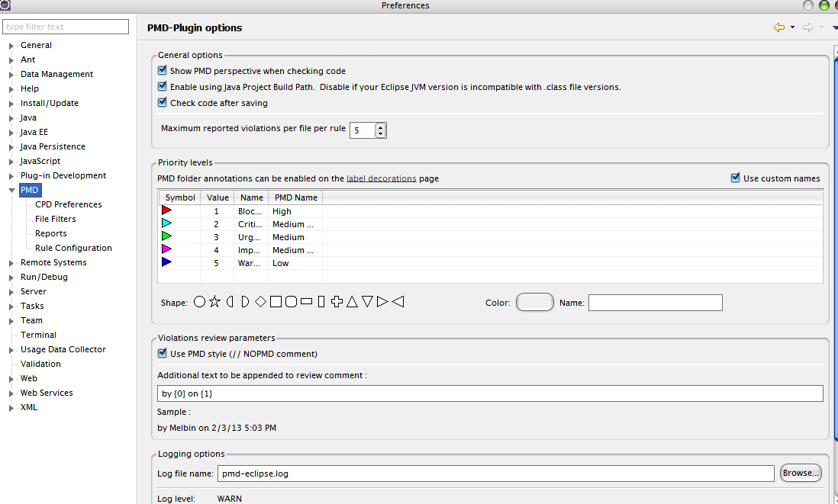Toggle the Use custom names checkbox

tap(736, 178)
